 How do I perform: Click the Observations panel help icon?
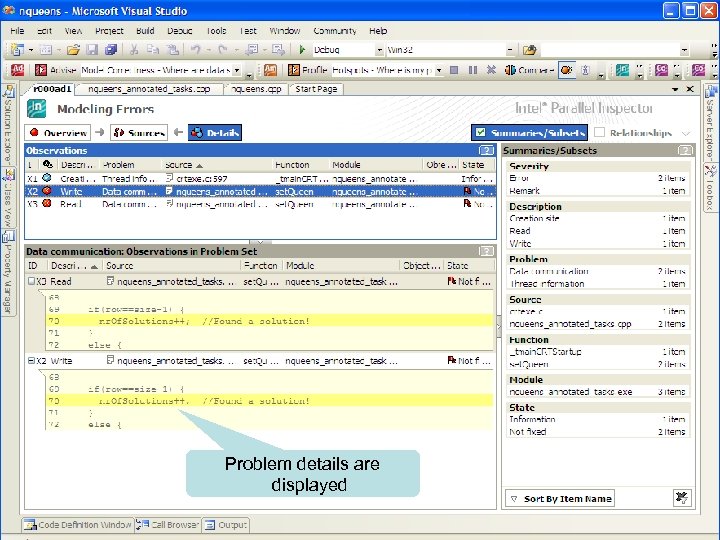point(486,150)
